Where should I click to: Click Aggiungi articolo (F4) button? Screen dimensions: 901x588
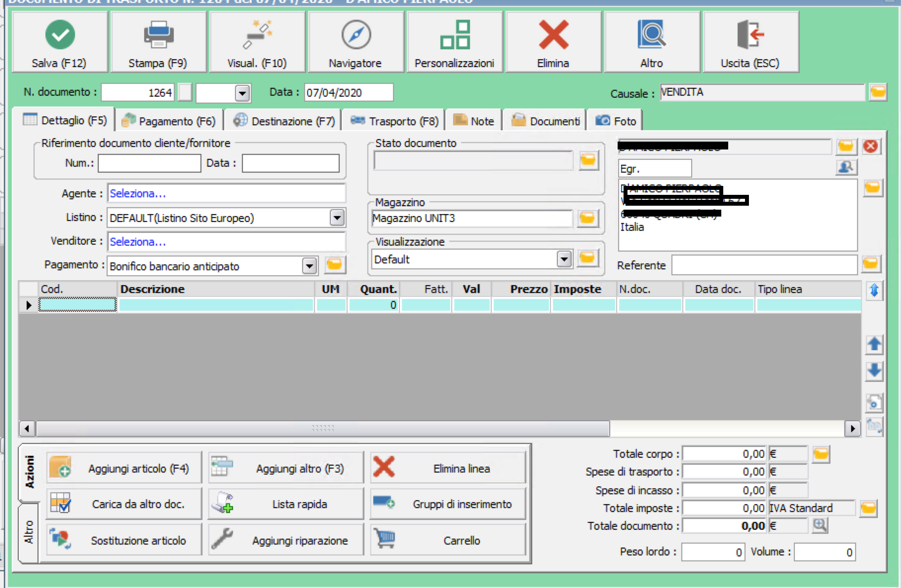pyautogui.click(x=124, y=468)
